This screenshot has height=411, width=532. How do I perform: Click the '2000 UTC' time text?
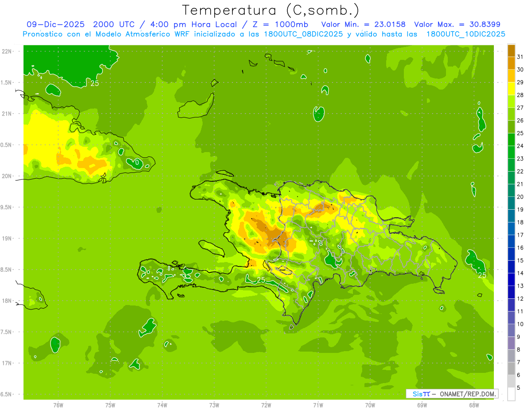point(113,24)
